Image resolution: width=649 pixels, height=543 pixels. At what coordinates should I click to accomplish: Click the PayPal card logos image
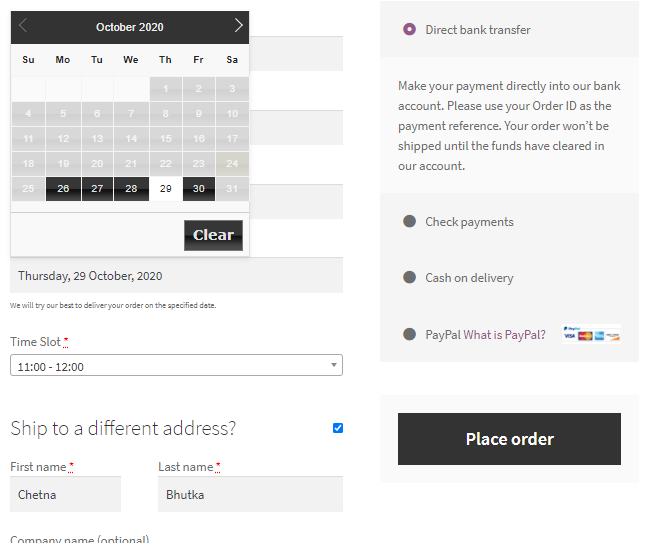pos(591,333)
